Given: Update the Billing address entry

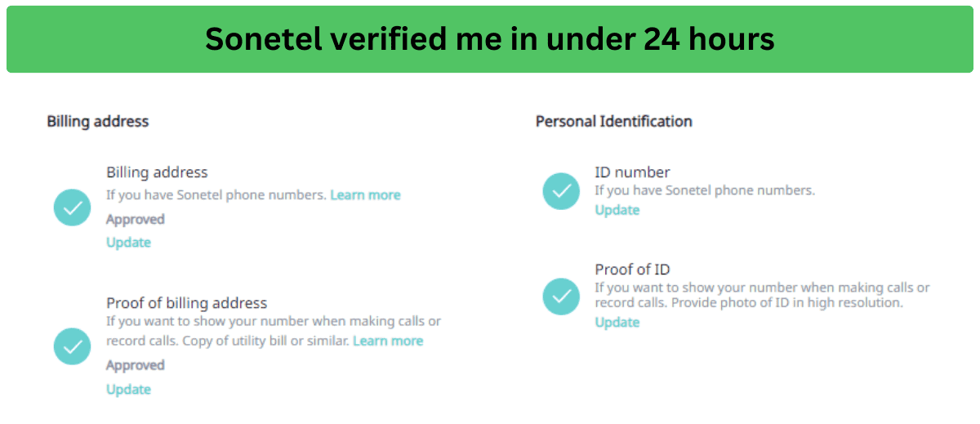Looking at the screenshot, I should tap(128, 243).
